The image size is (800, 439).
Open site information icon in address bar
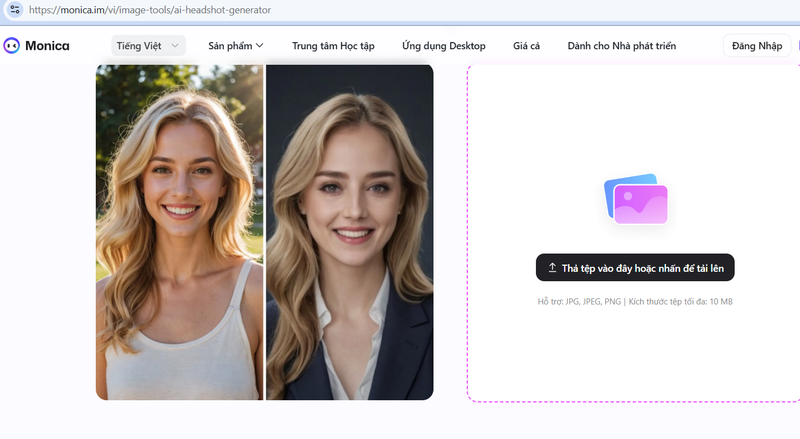tap(15, 10)
